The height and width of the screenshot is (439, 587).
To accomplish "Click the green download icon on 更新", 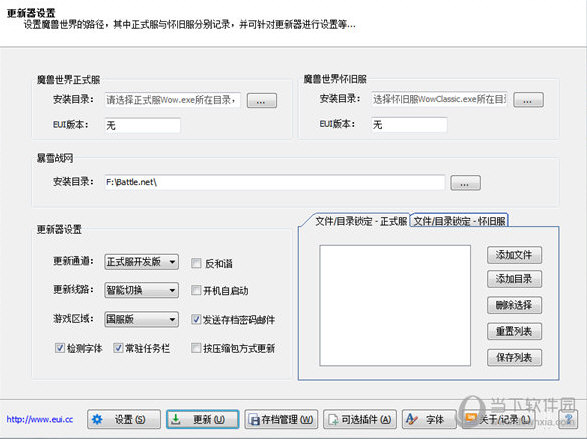I will coord(176,419).
